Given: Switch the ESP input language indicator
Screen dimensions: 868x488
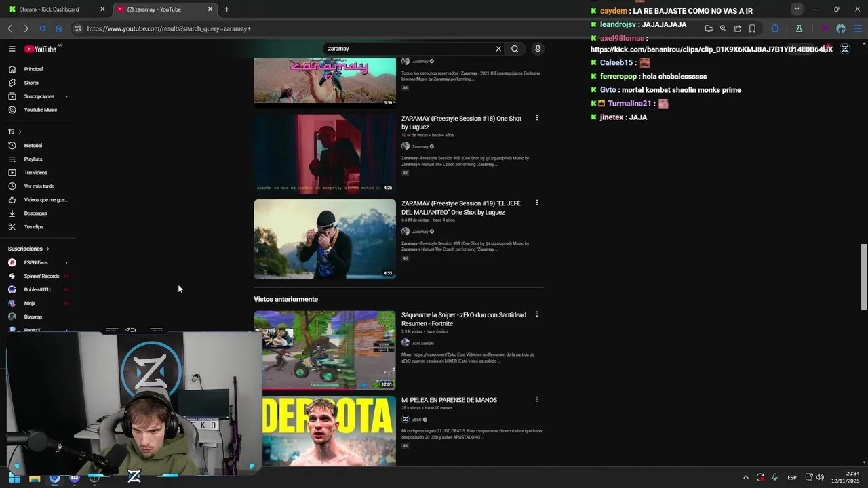Looking at the screenshot, I should (x=792, y=478).
